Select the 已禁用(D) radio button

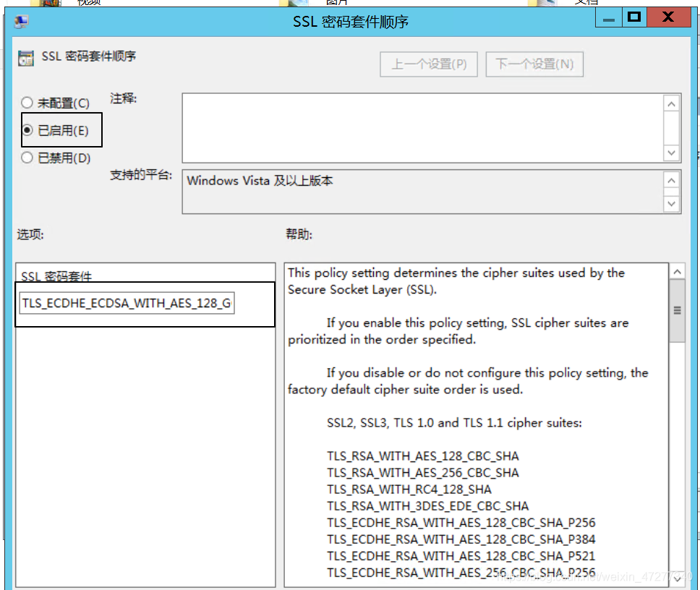[x=26, y=158]
